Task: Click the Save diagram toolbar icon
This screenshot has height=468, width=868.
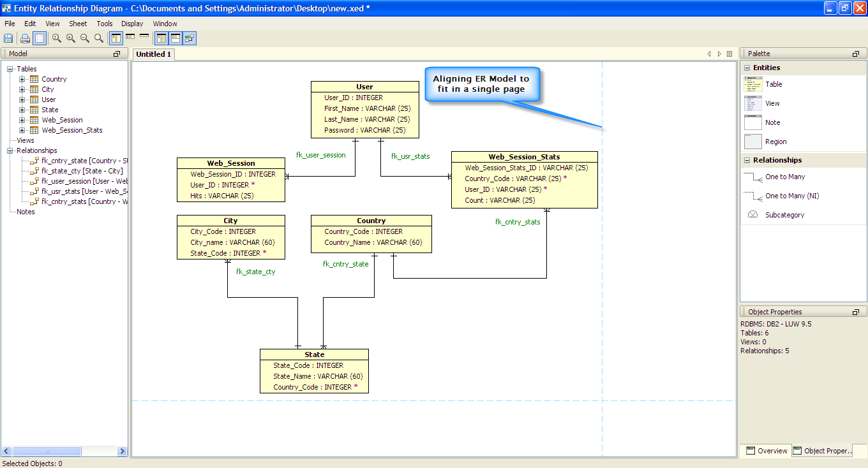Action: (x=8, y=38)
